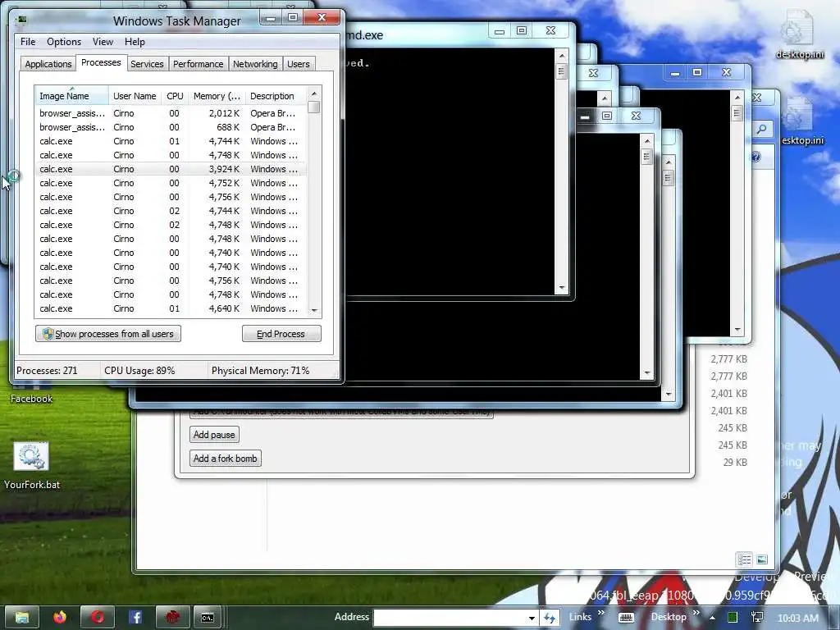The image size is (840, 630).
Task: Expand the Desktop toolbar chevron
Action: pyautogui.click(x=696, y=612)
